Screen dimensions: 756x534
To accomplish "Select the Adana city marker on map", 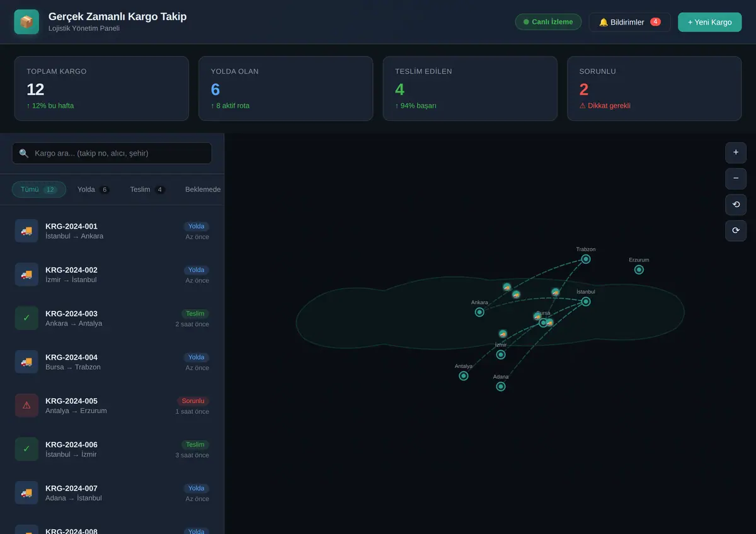I will click(x=501, y=386).
